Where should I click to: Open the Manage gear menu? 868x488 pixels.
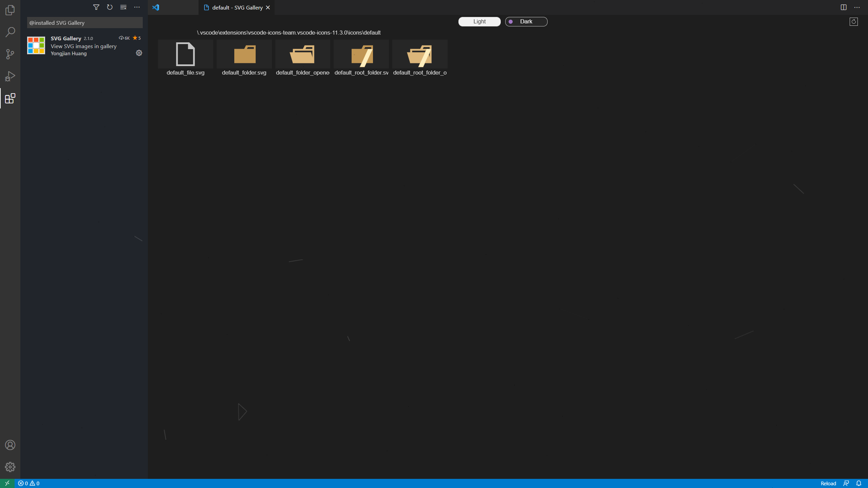[x=10, y=467]
